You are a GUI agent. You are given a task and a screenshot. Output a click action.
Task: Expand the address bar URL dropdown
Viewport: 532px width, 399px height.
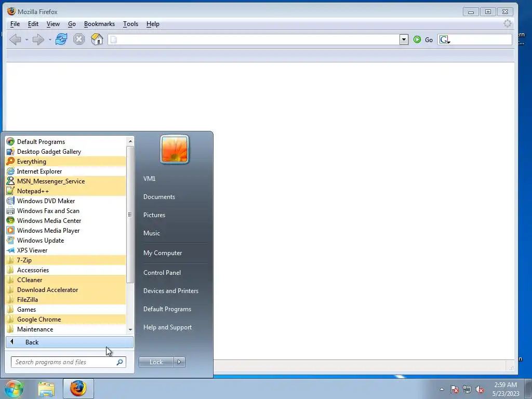click(x=403, y=39)
